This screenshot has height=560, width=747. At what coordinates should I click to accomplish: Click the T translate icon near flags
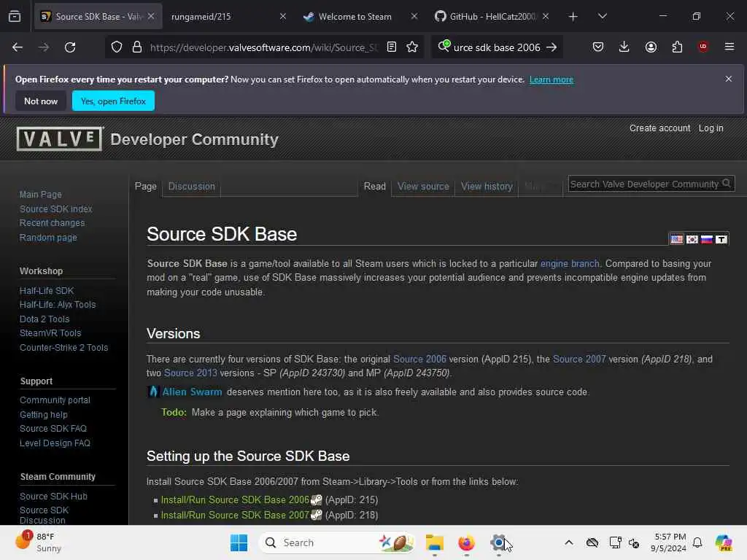click(x=721, y=239)
